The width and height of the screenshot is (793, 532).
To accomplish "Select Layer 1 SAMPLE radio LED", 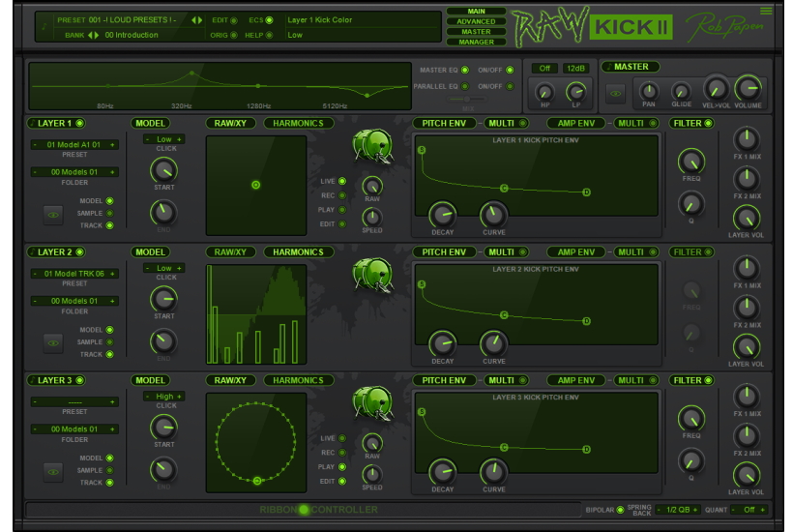I will (x=109, y=213).
